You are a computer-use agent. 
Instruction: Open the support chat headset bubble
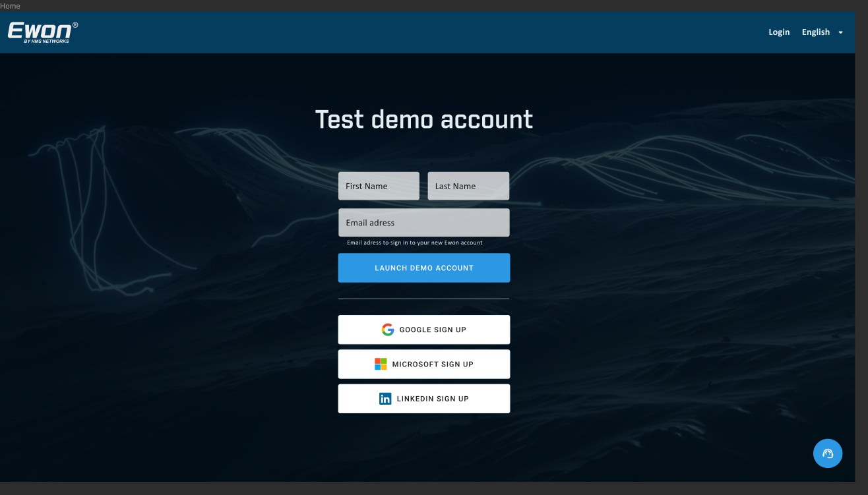click(828, 453)
